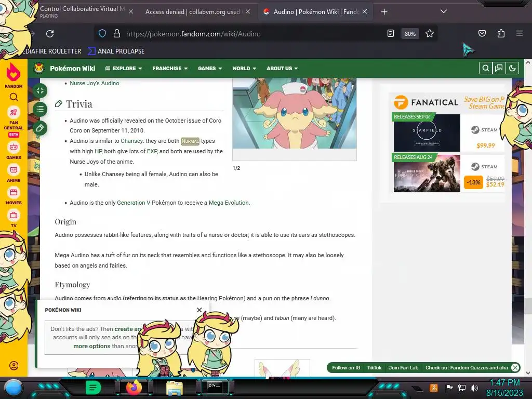Viewport: 532px width, 399px height.
Task: Click Follow on IG button
Action: click(x=345, y=367)
